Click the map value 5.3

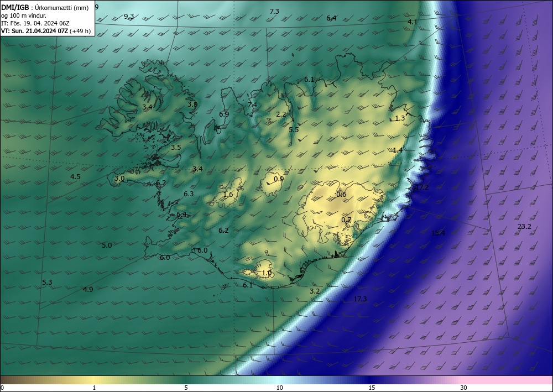click(x=47, y=283)
